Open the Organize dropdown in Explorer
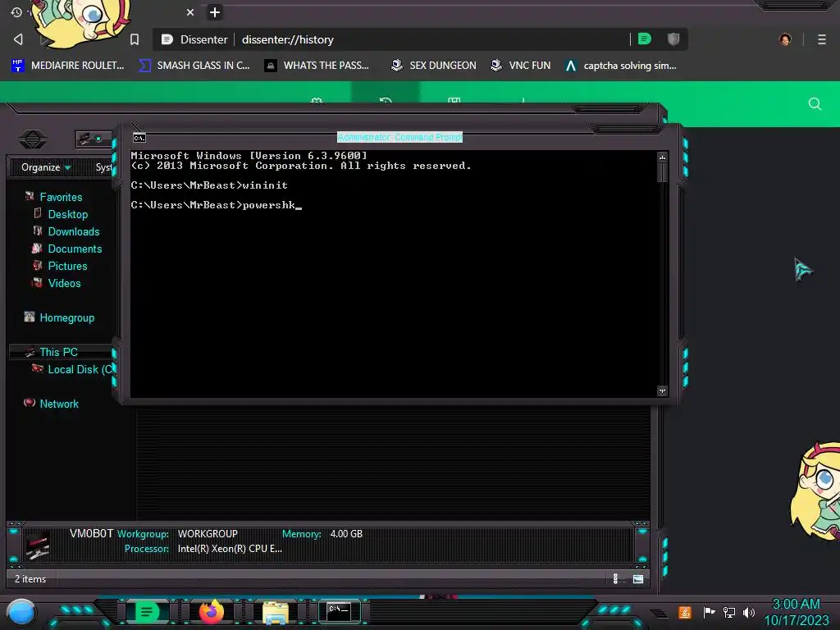840x630 pixels. [x=46, y=167]
